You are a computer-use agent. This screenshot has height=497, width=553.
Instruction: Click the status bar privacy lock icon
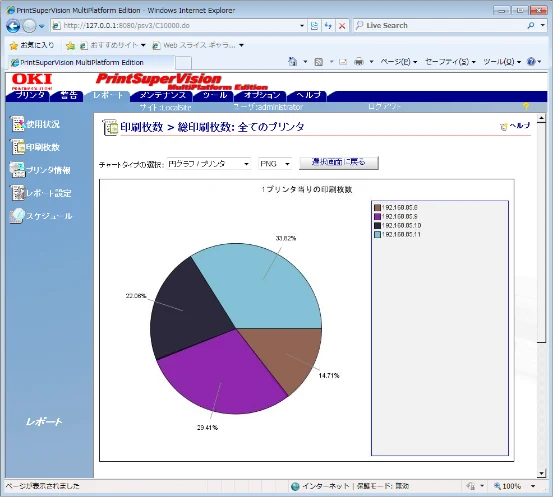(x=470, y=486)
